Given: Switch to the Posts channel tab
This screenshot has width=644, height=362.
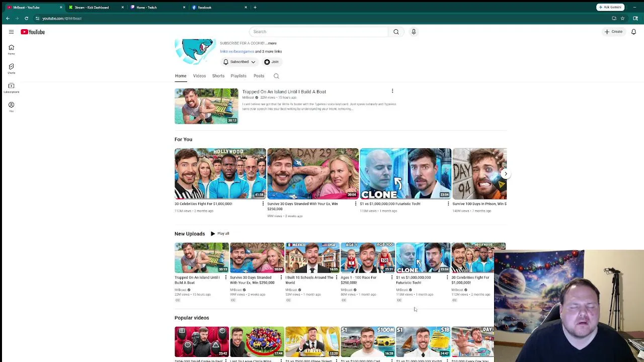Looking at the screenshot, I should 259,76.
